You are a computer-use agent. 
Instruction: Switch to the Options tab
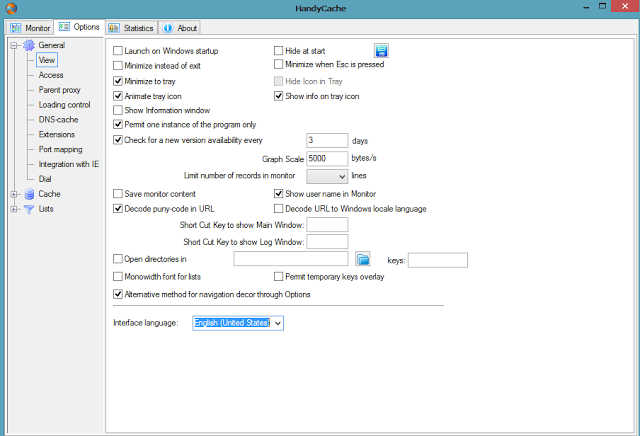(x=80, y=27)
